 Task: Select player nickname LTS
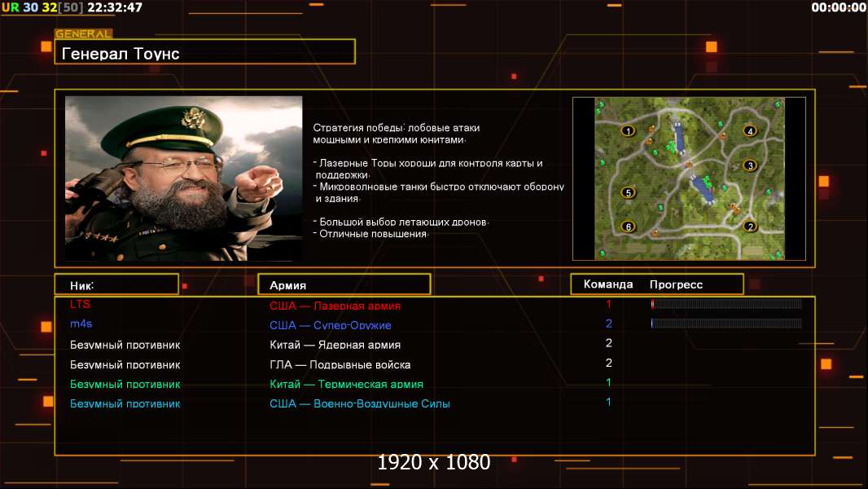tap(80, 304)
